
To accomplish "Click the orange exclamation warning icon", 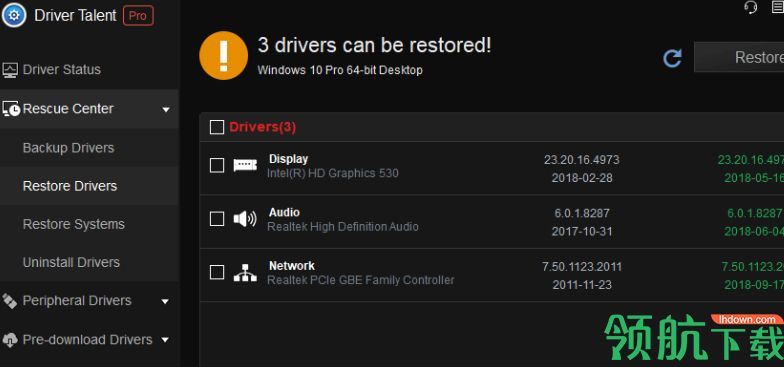I will click(224, 56).
